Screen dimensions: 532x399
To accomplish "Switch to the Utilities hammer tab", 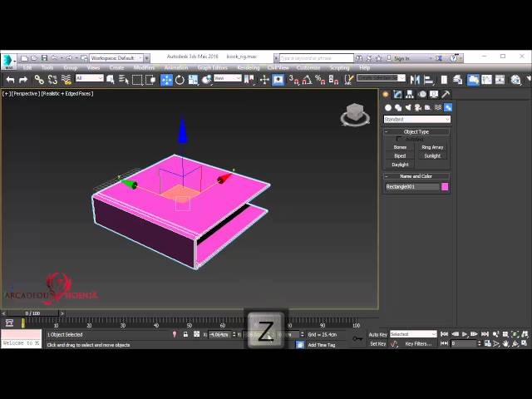I will 446,95.
